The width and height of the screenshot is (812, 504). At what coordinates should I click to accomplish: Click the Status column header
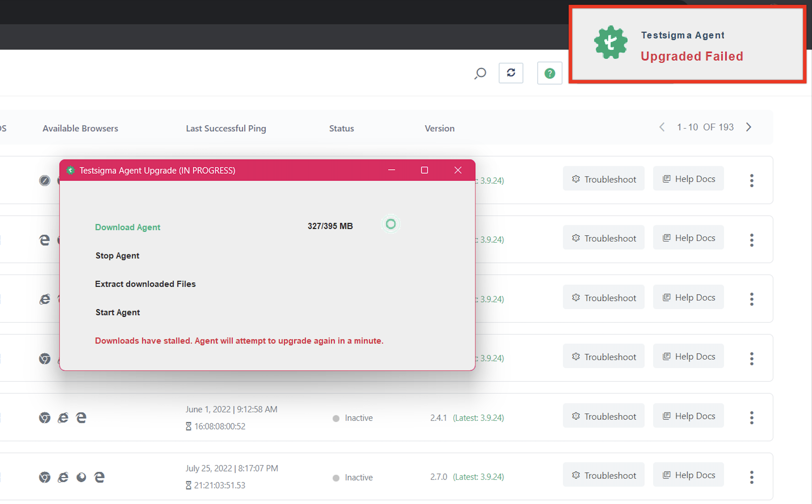(x=341, y=128)
